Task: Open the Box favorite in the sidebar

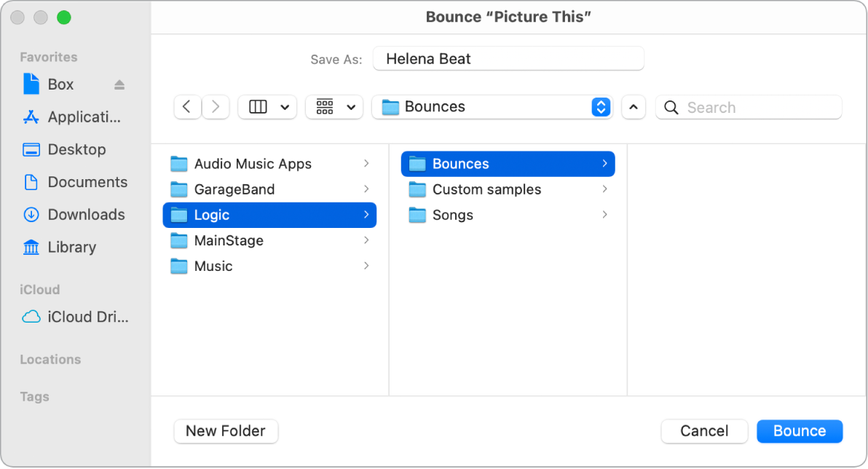Action: click(x=60, y=84)
